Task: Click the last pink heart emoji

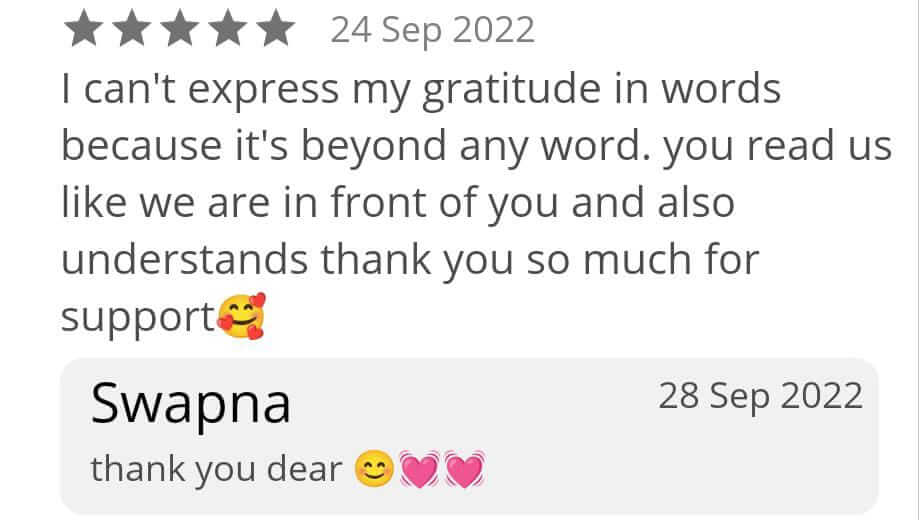Action: click(x=463, y=468)
